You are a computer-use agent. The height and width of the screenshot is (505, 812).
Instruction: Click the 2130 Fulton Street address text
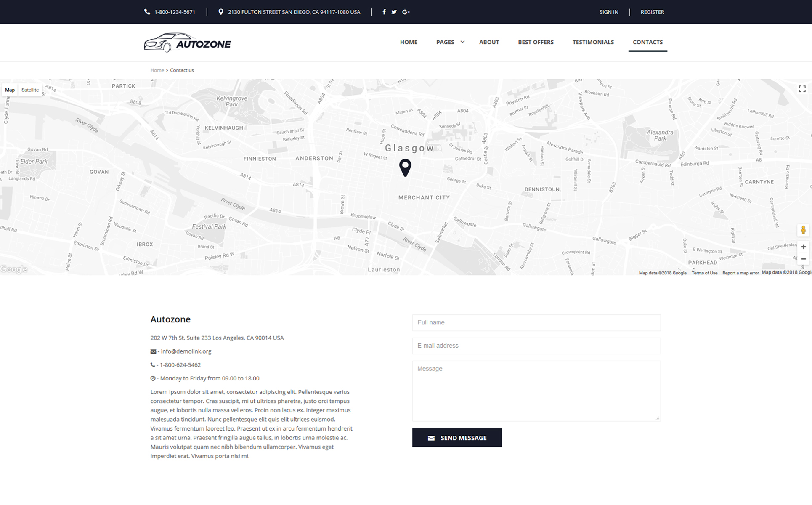294,12
